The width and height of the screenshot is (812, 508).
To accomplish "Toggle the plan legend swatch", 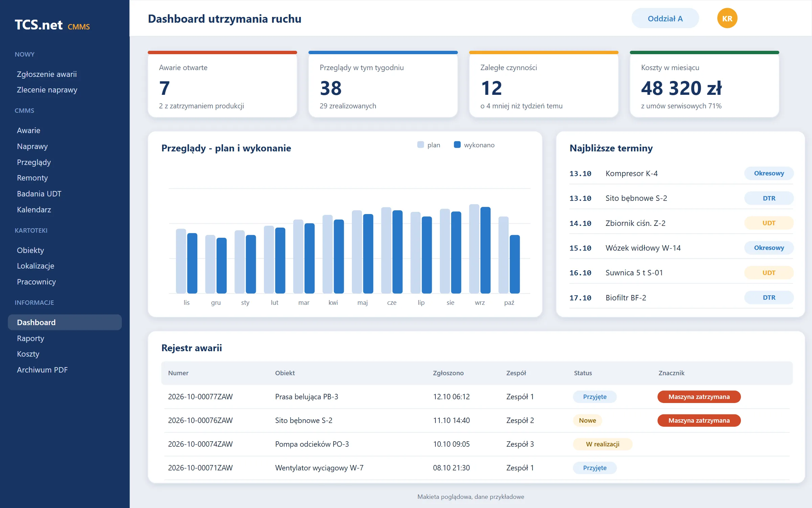I will 421,145.
